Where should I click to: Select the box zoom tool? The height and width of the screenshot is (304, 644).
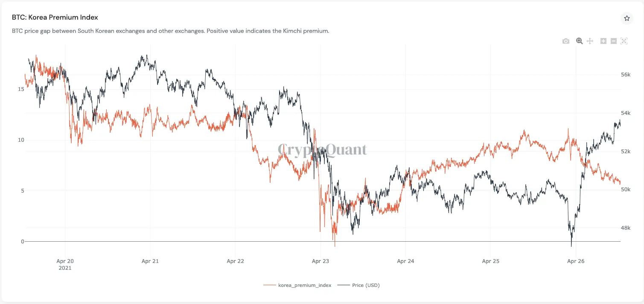(579, 41)
